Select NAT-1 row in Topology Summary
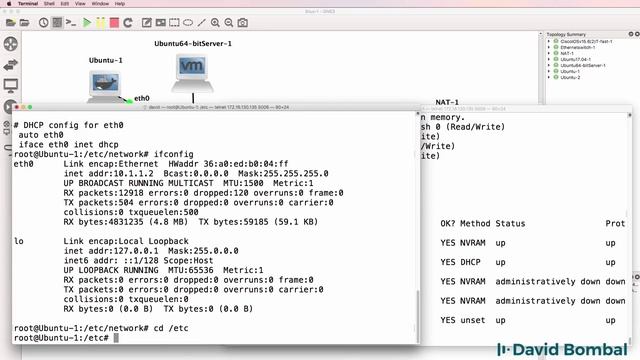Screen dimensions: 640x360 click(567, 53)
